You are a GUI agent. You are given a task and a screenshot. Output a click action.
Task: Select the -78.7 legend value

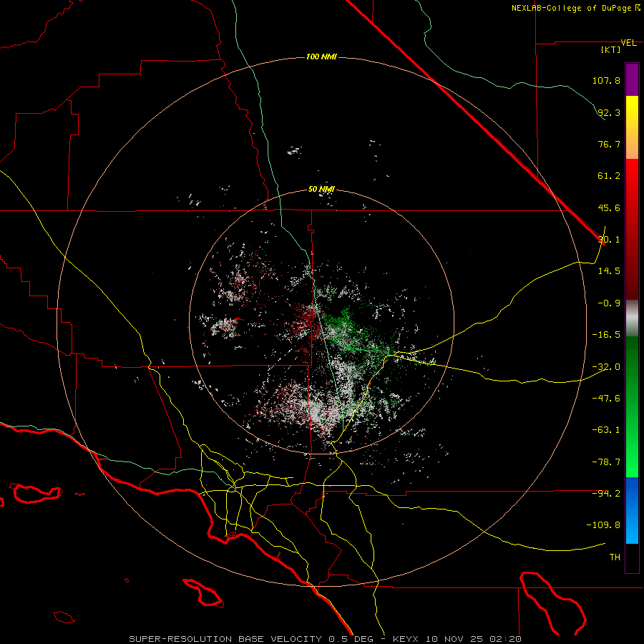pyautogui.click(x=606, y=462)
